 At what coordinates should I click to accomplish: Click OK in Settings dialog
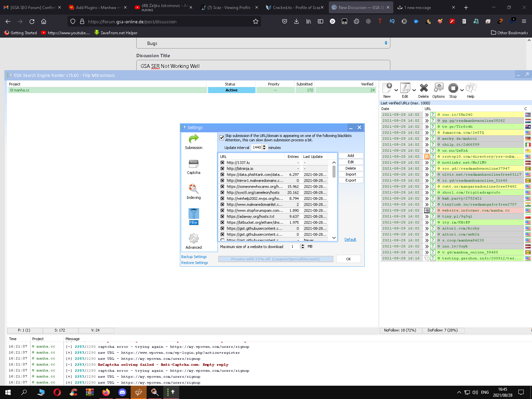click(348, 259)
